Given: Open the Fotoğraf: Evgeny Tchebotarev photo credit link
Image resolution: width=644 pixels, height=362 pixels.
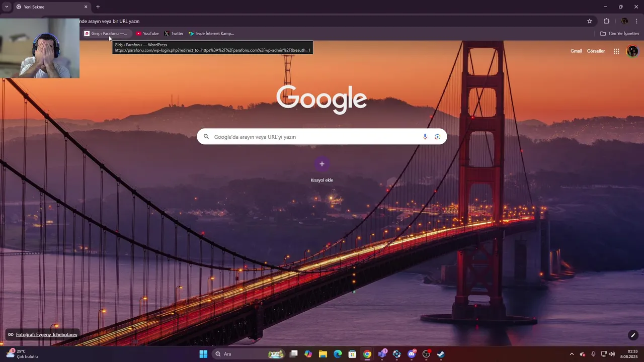Looking at the screenshot, I should pos(42,335).
